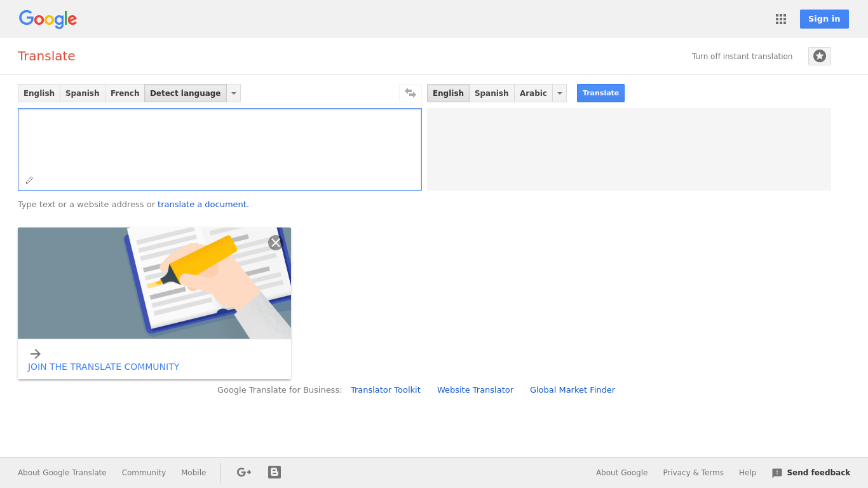Open Community footer link
The width and height of the screenshot is (868, 488).
click(144, 473)
